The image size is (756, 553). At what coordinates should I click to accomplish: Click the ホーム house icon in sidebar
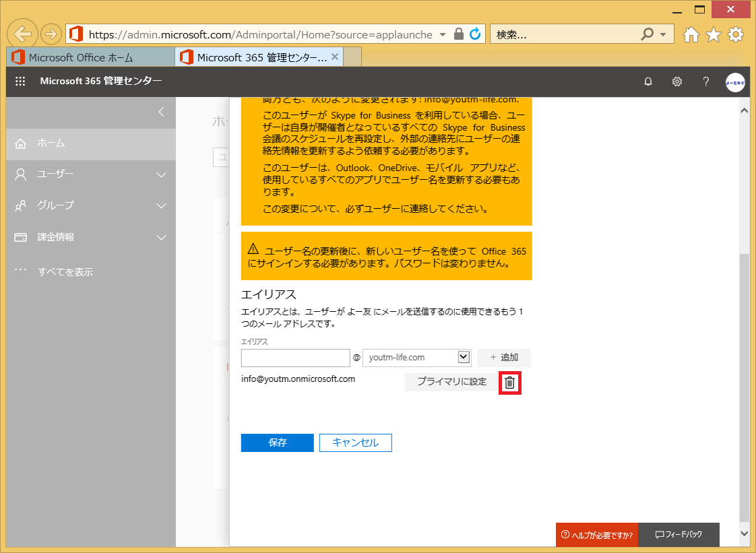[20, 143]
